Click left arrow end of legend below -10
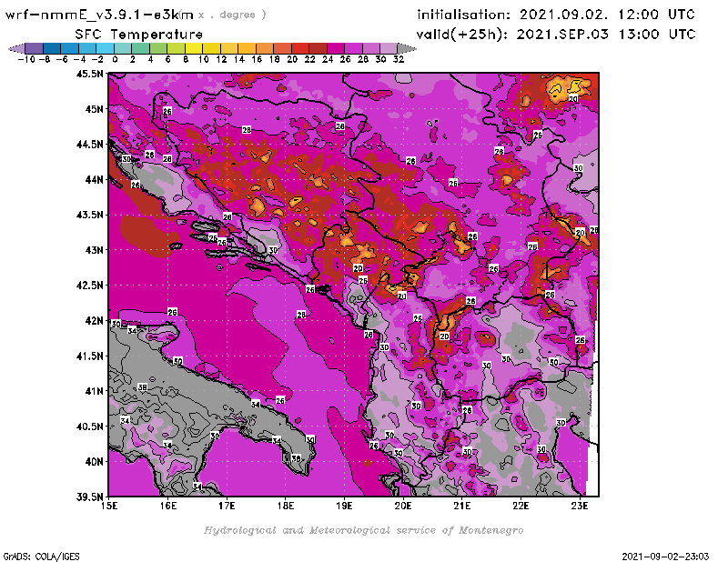This screenshot has height=562, width=728. coord(16,48)
